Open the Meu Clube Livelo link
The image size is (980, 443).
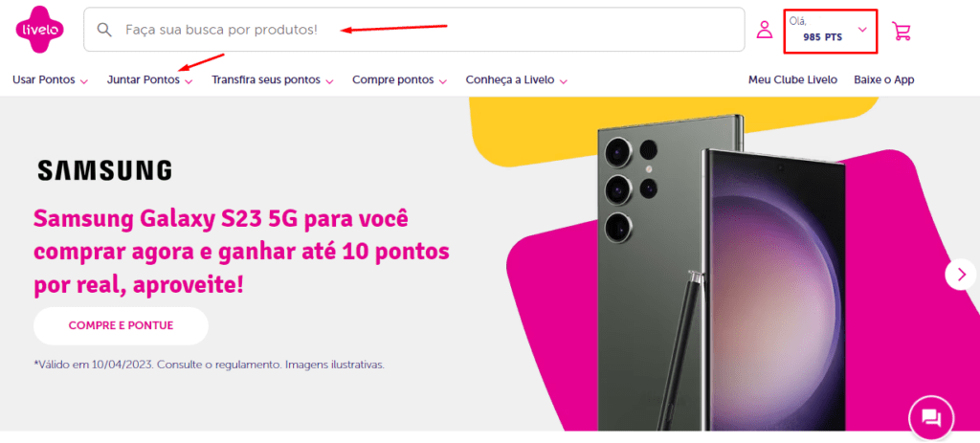click(x=792, y=80)
